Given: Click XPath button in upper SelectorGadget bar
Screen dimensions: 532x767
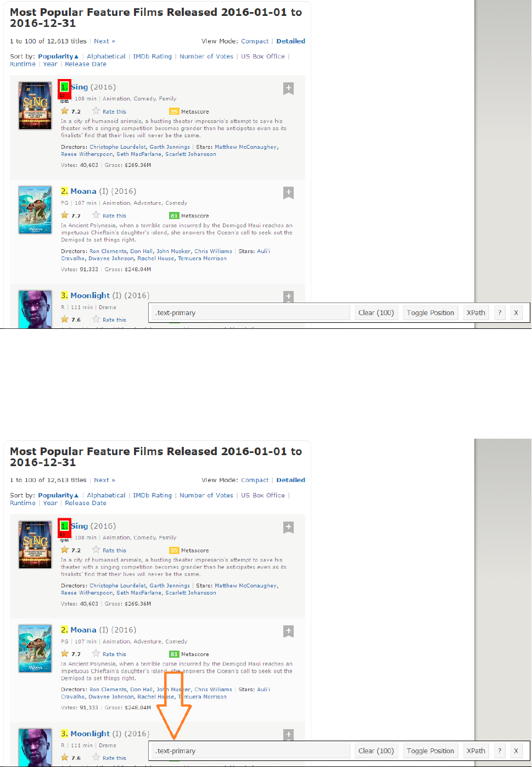Looking at the screenshot, I should pos(476,312).
